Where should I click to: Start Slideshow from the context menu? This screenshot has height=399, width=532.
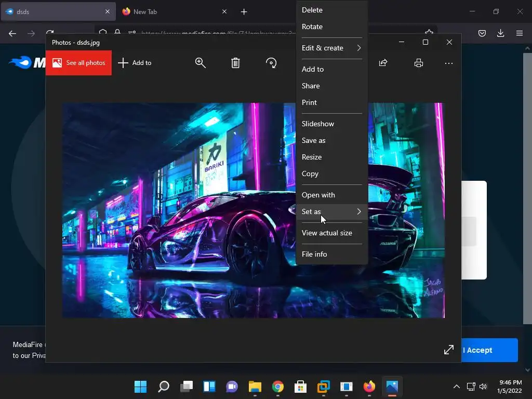coord(332,124)
